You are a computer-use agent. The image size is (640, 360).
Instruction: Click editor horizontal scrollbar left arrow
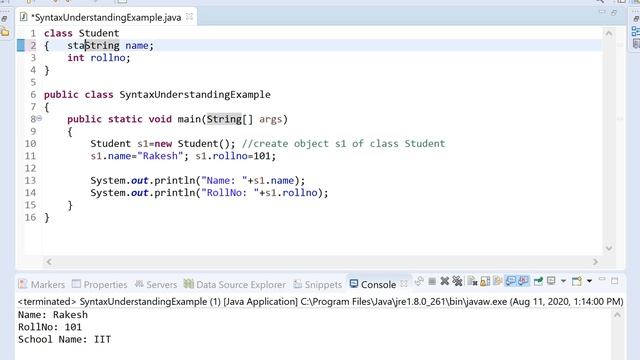pyautogui.click(x=49, y=262)
